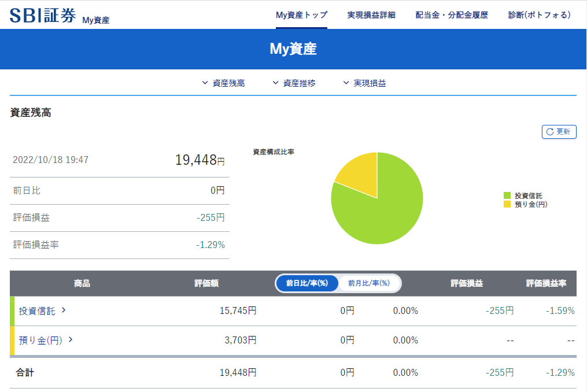Select the My資産トップ tab
The width and height of the screenshot is (587, 392).
pos(301,15)
